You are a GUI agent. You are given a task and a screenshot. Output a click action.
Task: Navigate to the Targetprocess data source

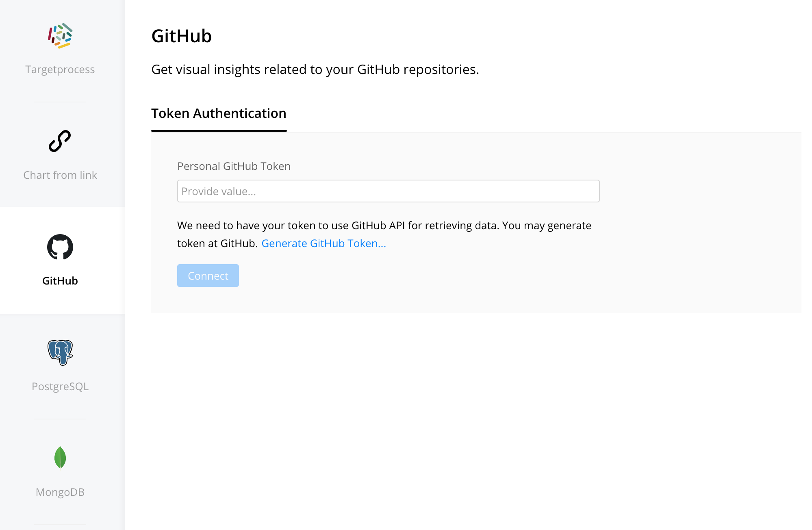[60, 69]
